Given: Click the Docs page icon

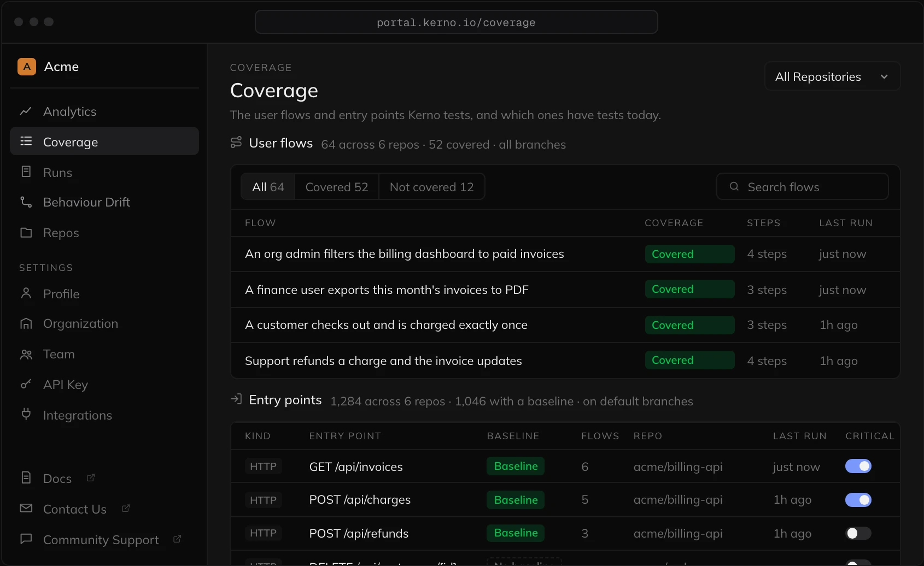Looking at the screenshot, I should tap(26, 477).
